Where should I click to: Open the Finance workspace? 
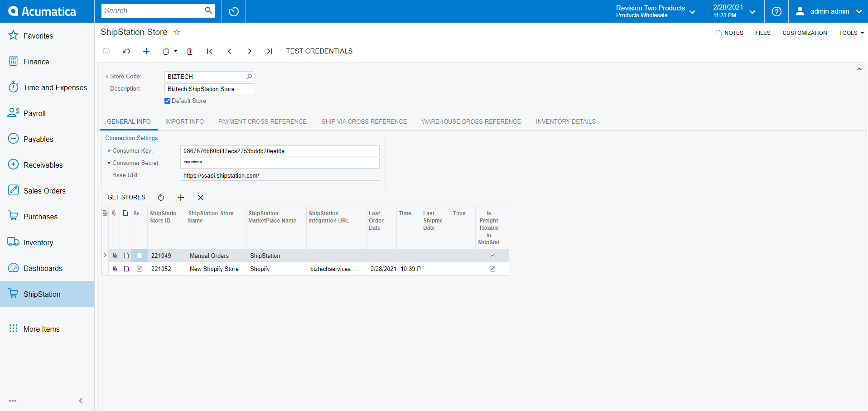(47, 62)
